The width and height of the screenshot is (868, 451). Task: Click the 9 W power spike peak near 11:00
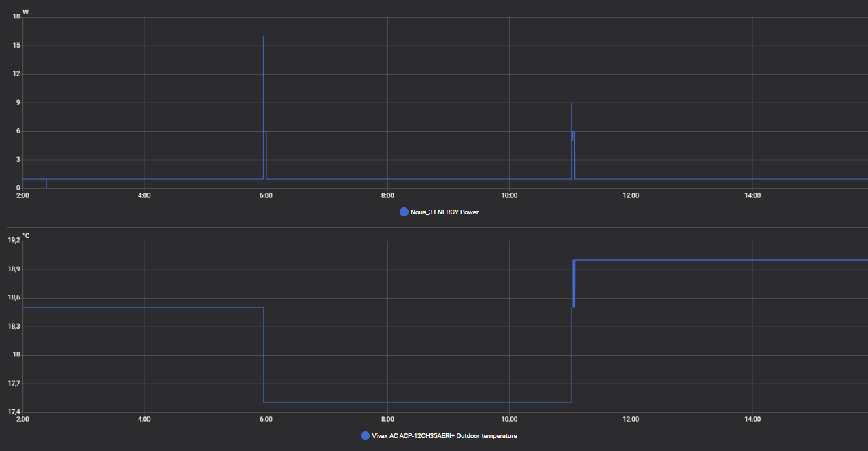(x=572, y=103)
